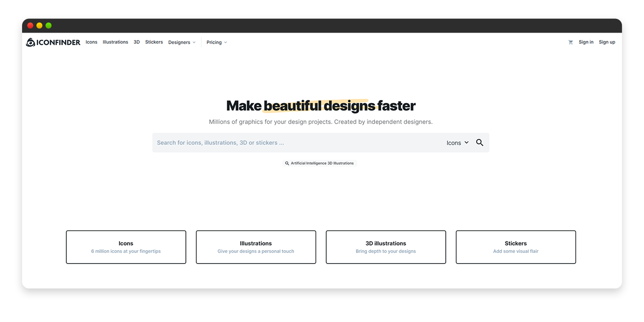Open the Icons nav menu item

(x=92, y=42)
